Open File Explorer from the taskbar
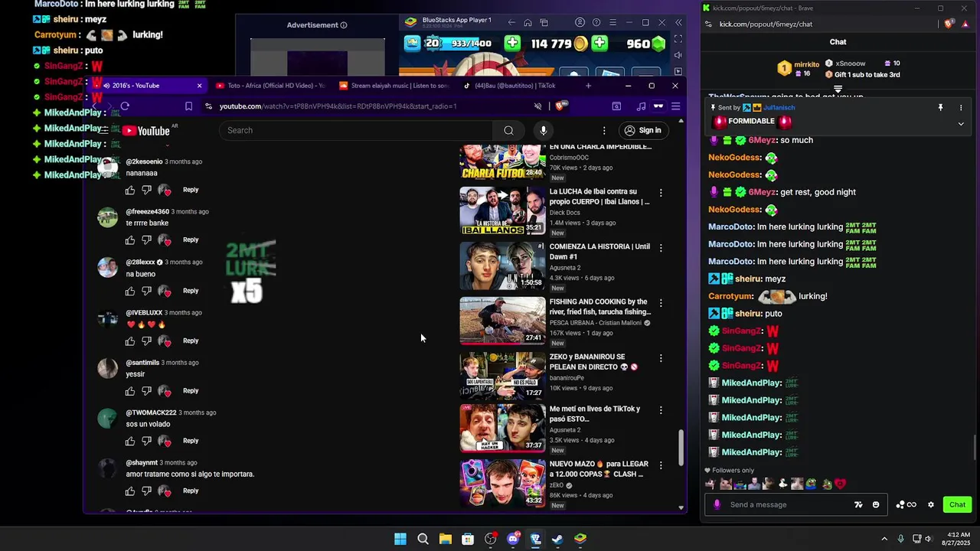 445,539
